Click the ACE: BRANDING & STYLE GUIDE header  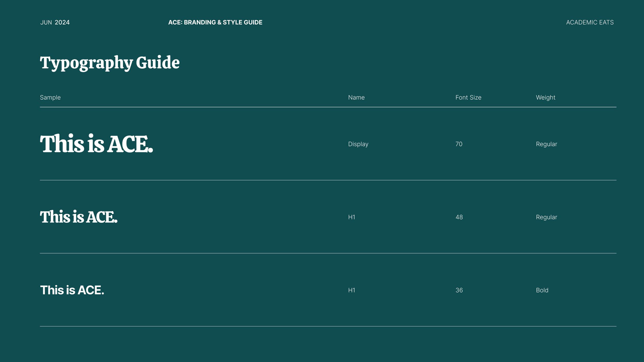pyautogui.click(x=215, y=22)
